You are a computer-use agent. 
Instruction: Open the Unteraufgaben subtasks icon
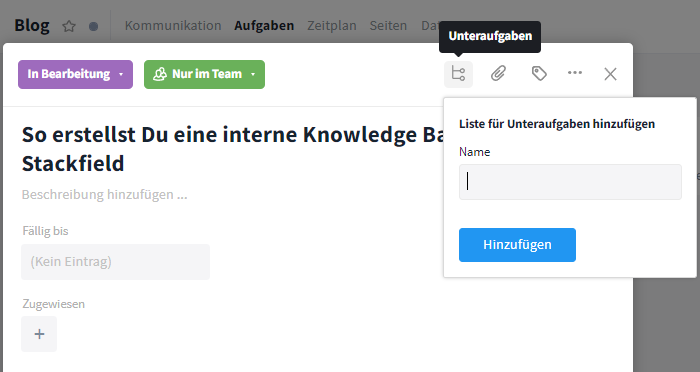458,74
